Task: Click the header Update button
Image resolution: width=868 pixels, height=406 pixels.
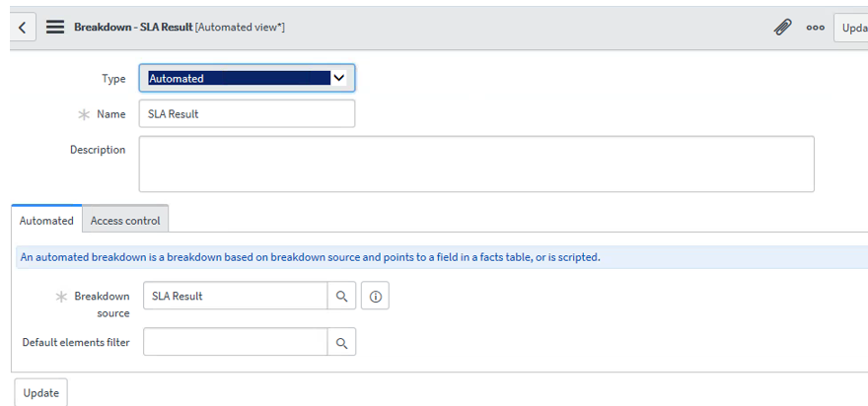Action: point(851,28)
